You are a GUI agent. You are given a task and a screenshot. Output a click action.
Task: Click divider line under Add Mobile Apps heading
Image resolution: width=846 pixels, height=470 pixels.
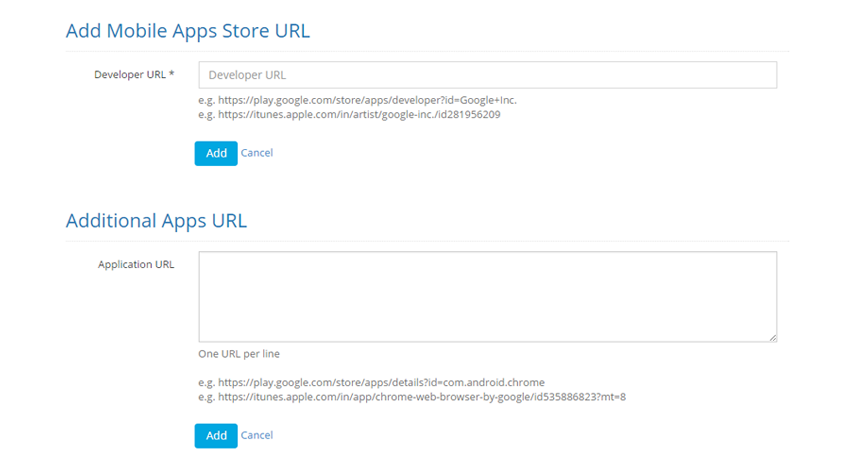point(427,51)
